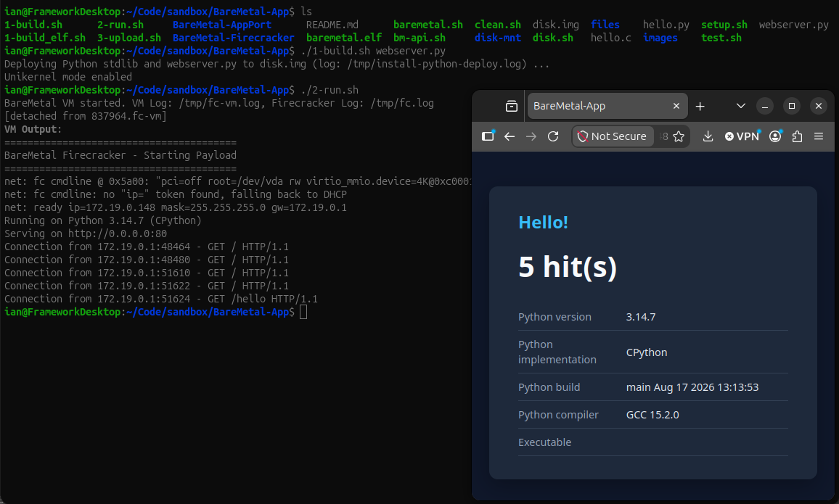This screenshot has height=504, width=839.
Task: Click the Python build row label
Action: click(549, 387)
